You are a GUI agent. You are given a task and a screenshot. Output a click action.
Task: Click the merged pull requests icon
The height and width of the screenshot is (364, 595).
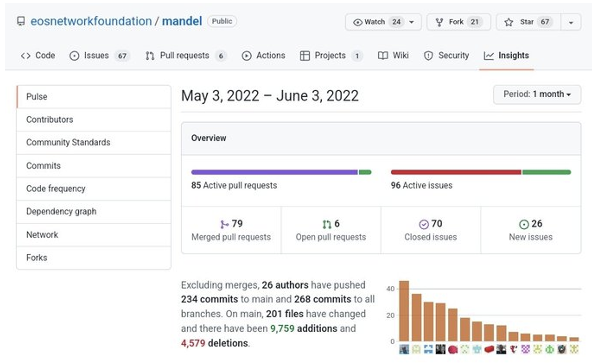coord(224,225)
